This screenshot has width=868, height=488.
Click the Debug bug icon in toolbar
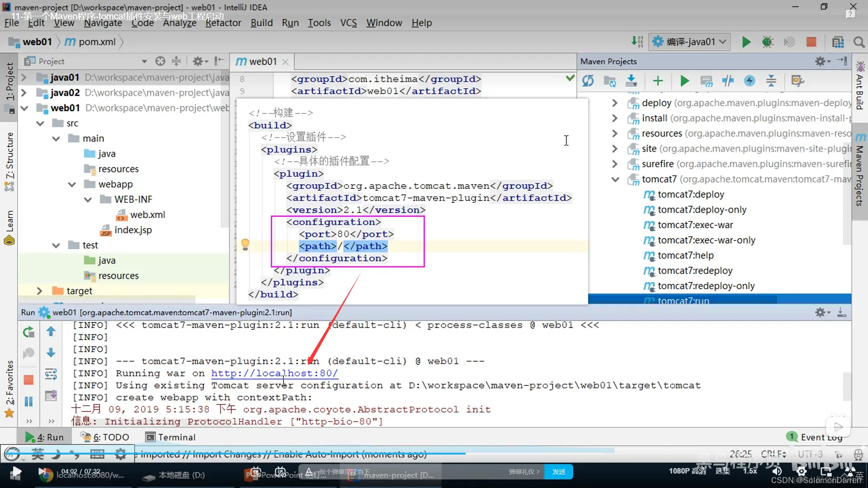point(768,42)
